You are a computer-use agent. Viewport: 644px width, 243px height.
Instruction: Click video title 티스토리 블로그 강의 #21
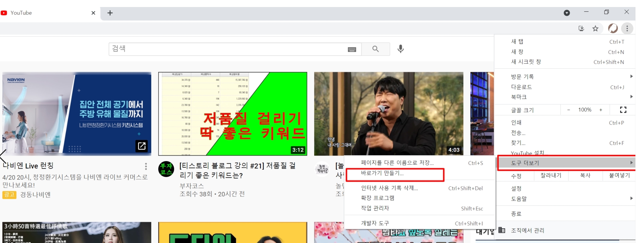238,170
